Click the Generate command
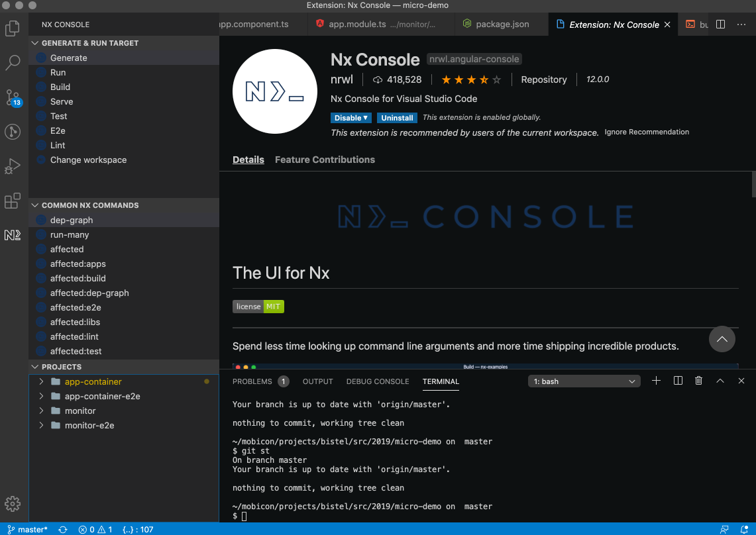This screenshot has width=756, height=535. (x=123, y=58)
